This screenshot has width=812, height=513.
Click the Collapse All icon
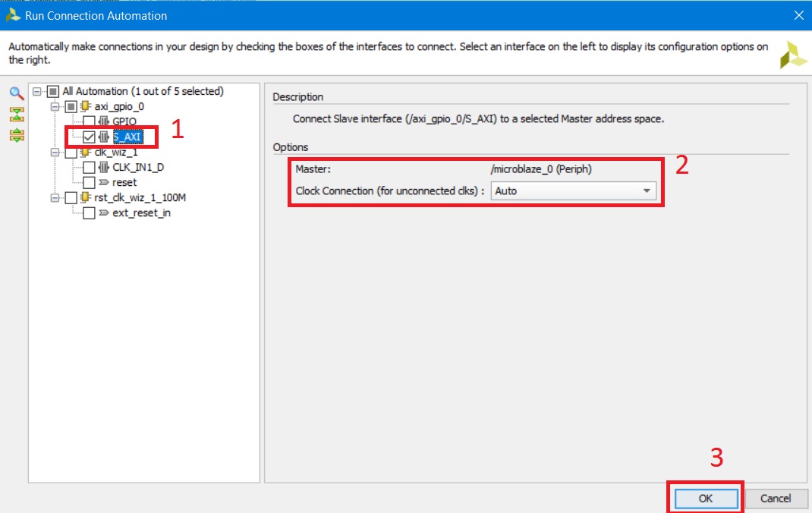(x=16, y=115)
